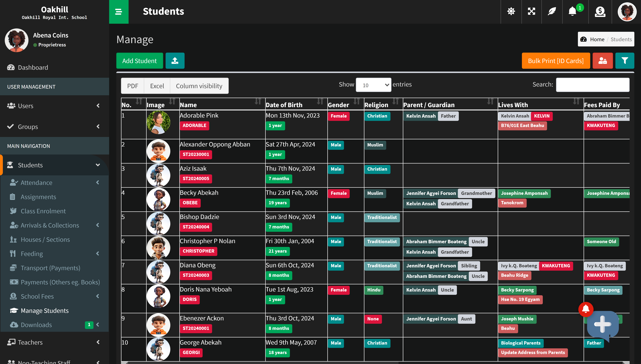Click the Add Student button
The height and width of the screenshot is (364, 641).
click(139, 61)
